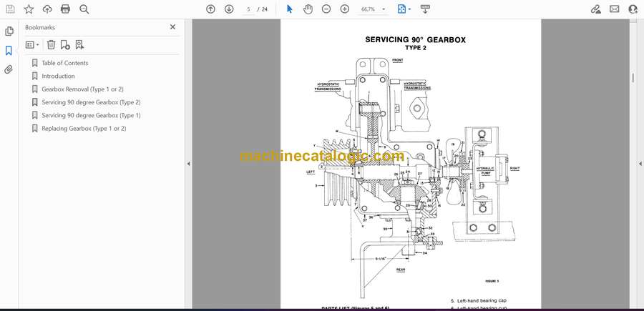Click the fit page display icon
Screen dimensions: 644x311
point(401,9)
